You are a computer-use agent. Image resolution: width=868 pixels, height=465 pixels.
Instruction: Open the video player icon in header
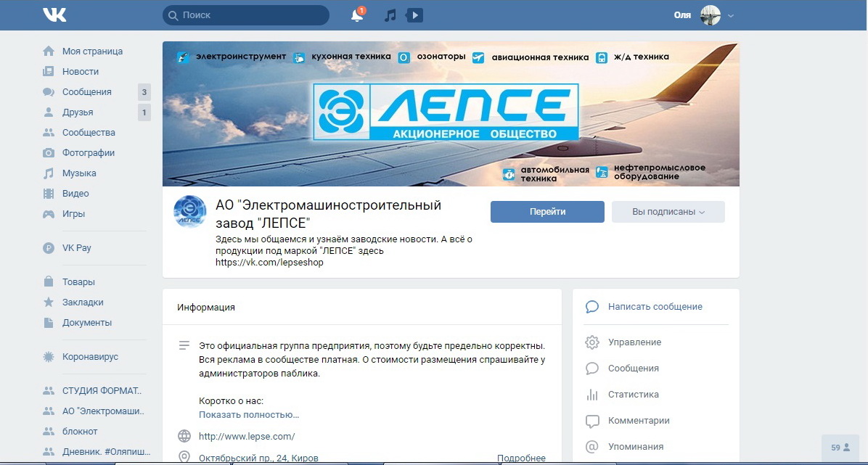(414, 15)
